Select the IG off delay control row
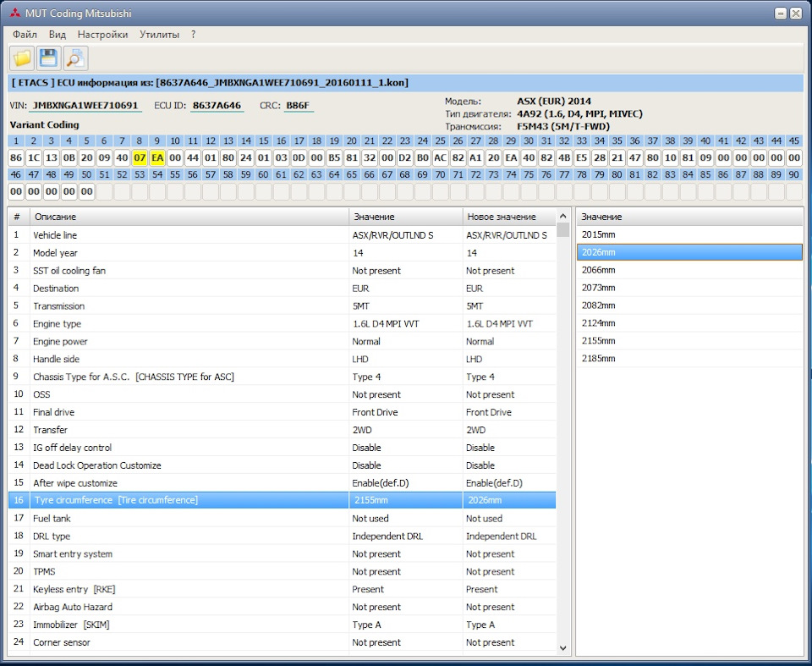Viewport: 812px width, 666px height. (x=283, y=448)
